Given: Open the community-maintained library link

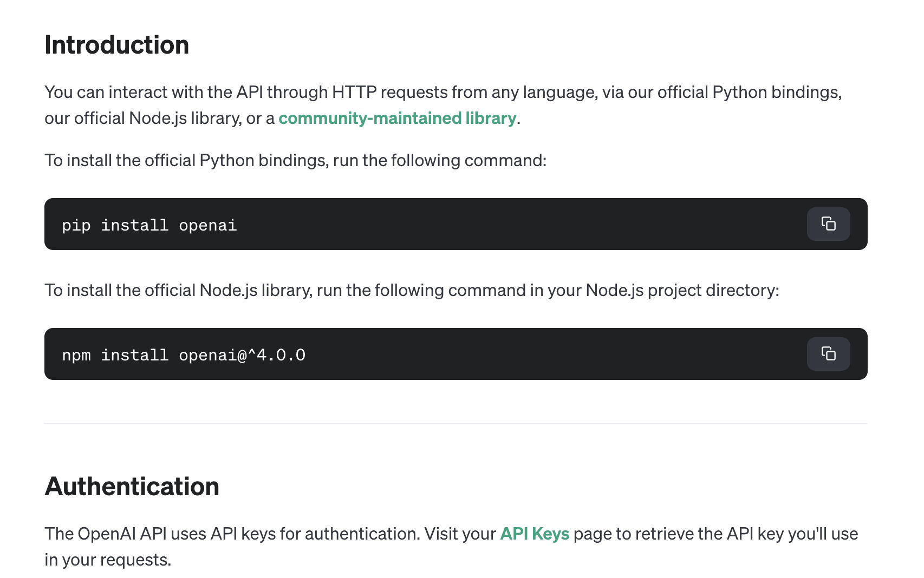Looking at the screenshot, I should (x=397, y=118).
